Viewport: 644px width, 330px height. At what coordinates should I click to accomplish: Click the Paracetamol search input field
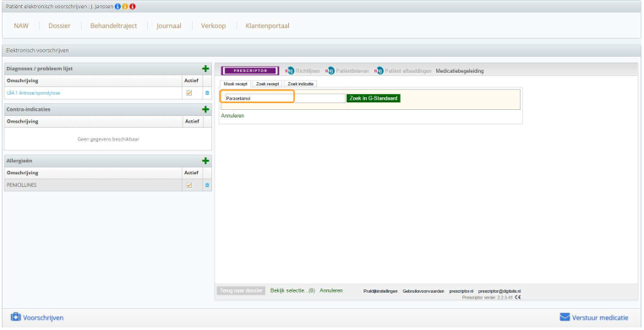(x=285, y=98)
